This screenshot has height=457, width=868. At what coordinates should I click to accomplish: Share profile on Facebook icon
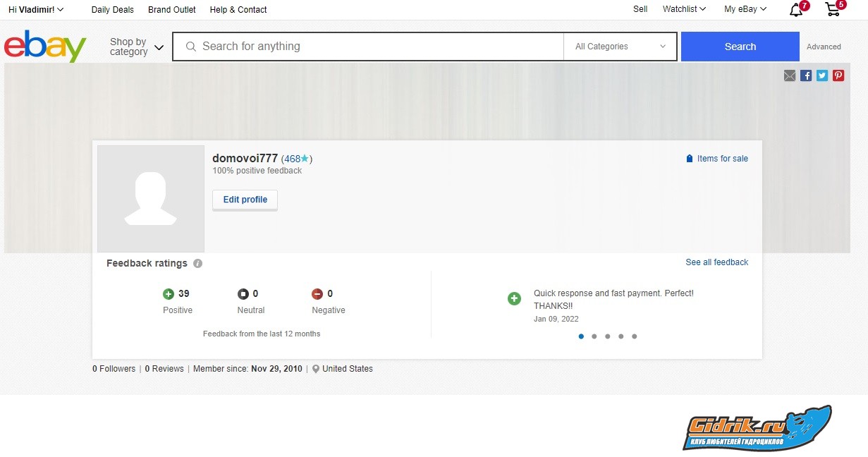tap(806, 75)
